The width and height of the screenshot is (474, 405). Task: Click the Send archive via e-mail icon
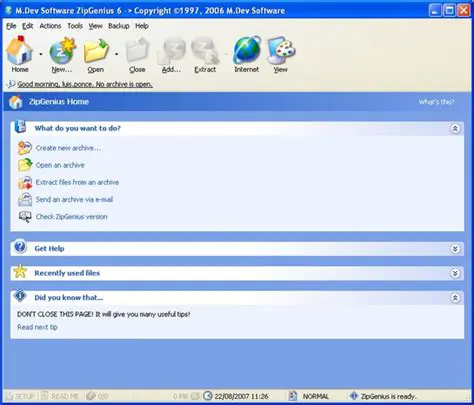25,199
